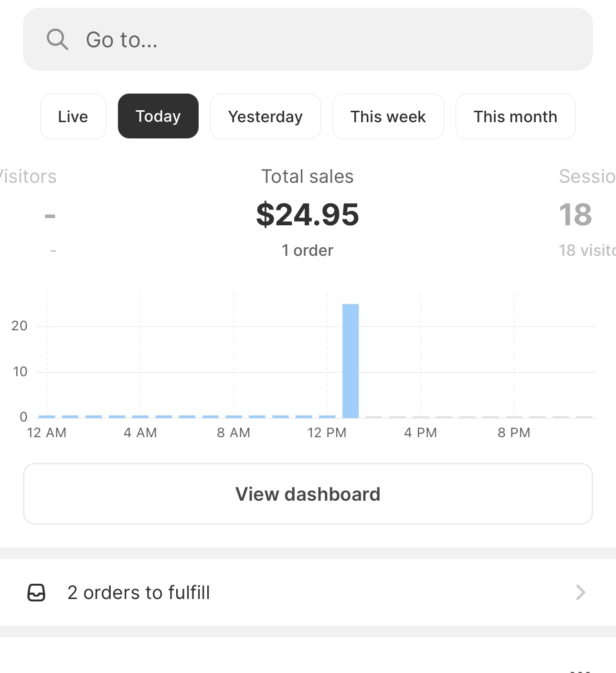Click the 1 order label under total sales
This screenshot has width=616, height=673.
307,250
